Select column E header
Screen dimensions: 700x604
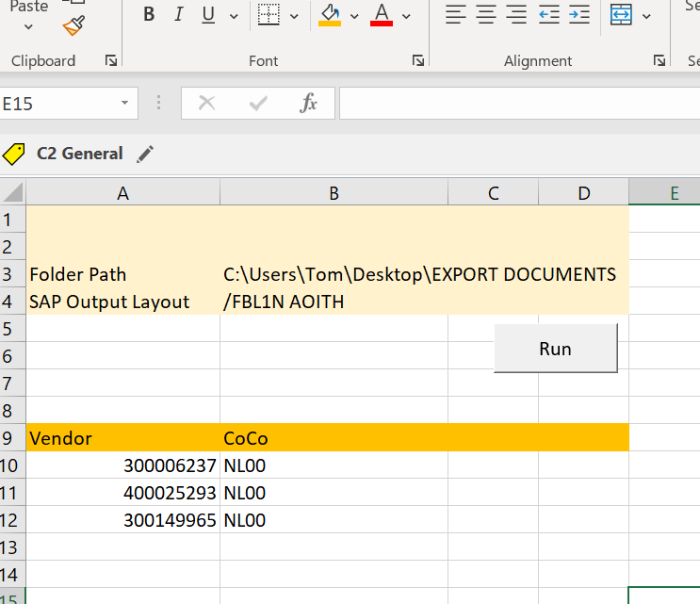(665, 193)
